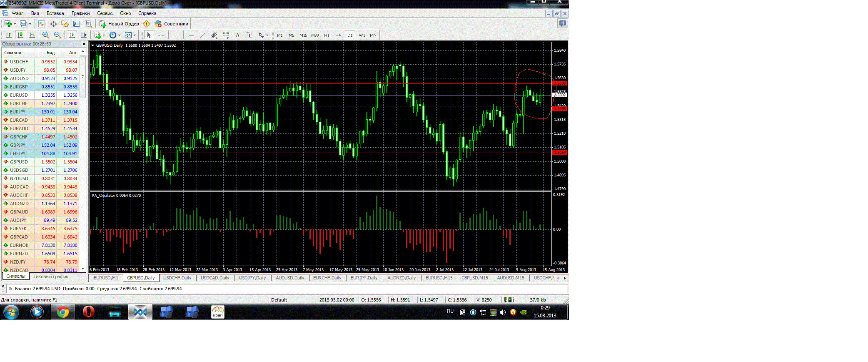Select EURGBP row in Market Watch

click(x=41, y=87)
